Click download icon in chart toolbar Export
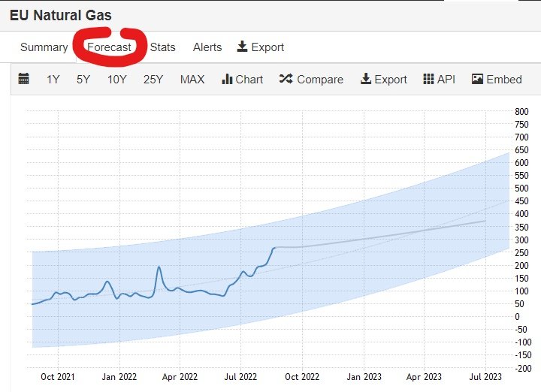Image resolution: width=541 pixels, height=392 pixels. click(366, 79)
